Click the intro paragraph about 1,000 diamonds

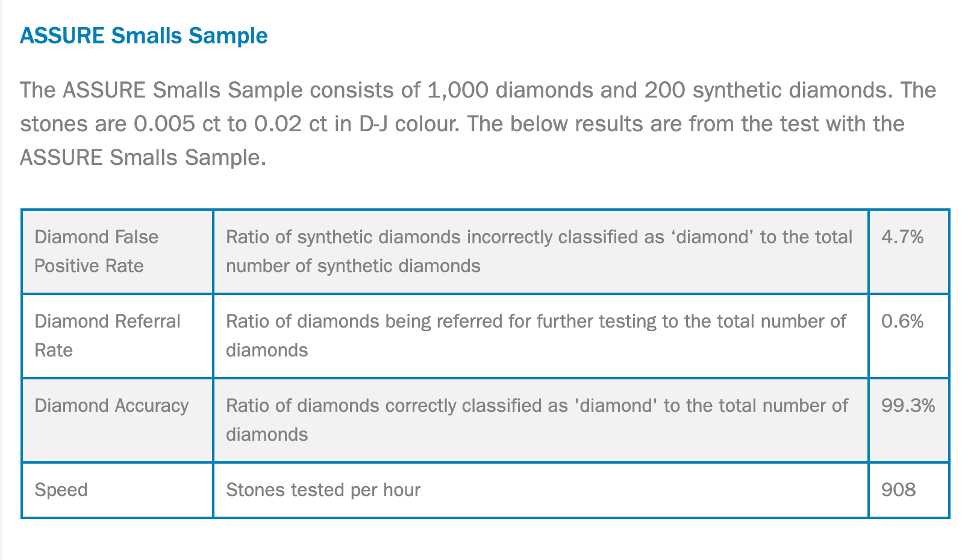pyautogui.click(x=478, y=124)
